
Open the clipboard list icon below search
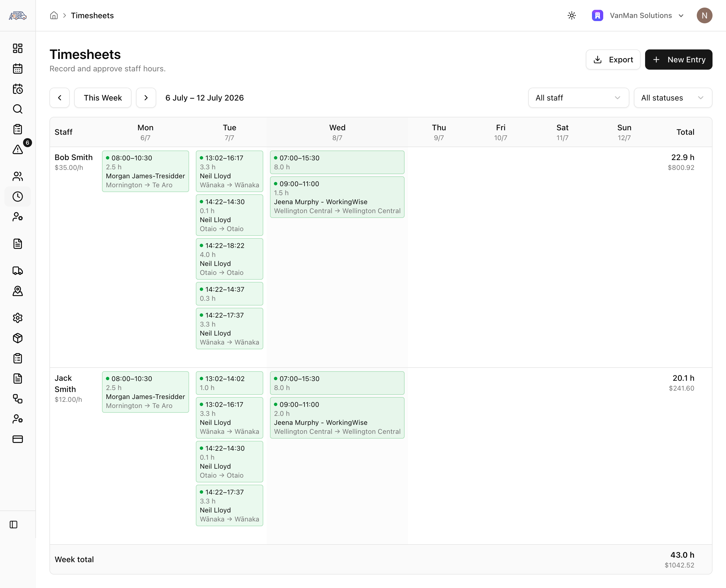[18, 129]
